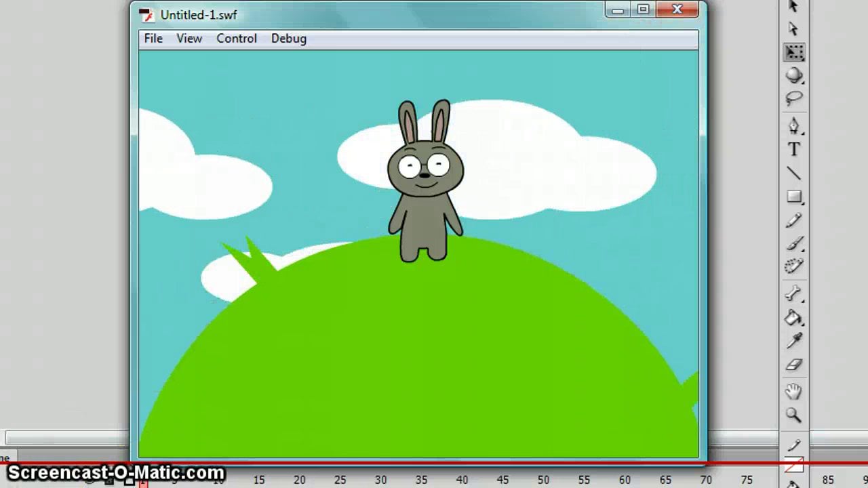
Task: Pick the 3D Rotation tool
Action: pos(794,75)
